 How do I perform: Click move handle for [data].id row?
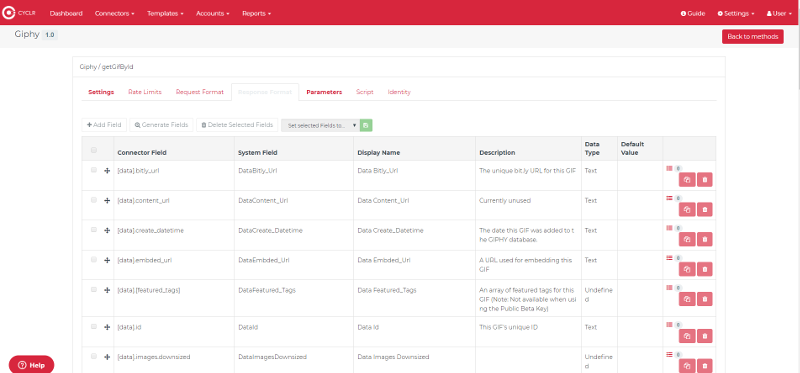pos(107,327)
